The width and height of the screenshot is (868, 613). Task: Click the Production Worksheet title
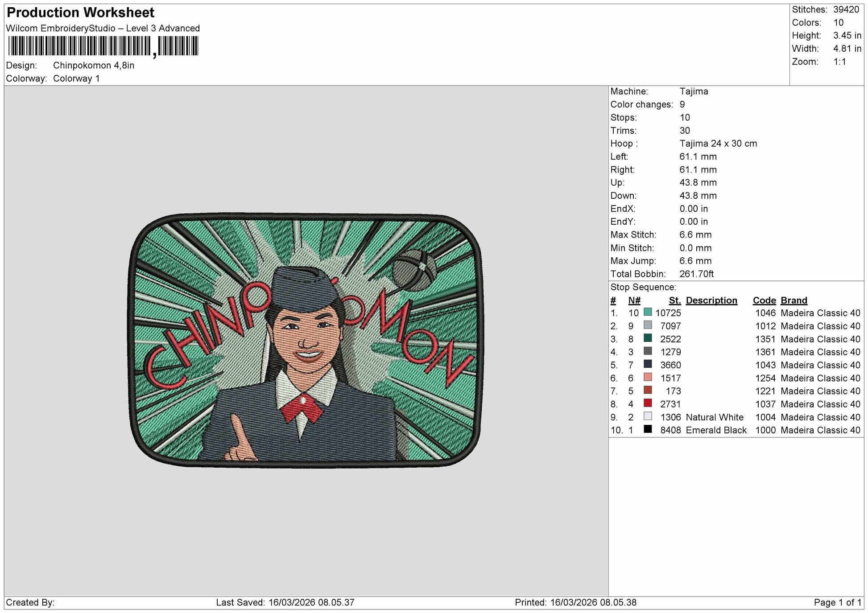[81, 12]
